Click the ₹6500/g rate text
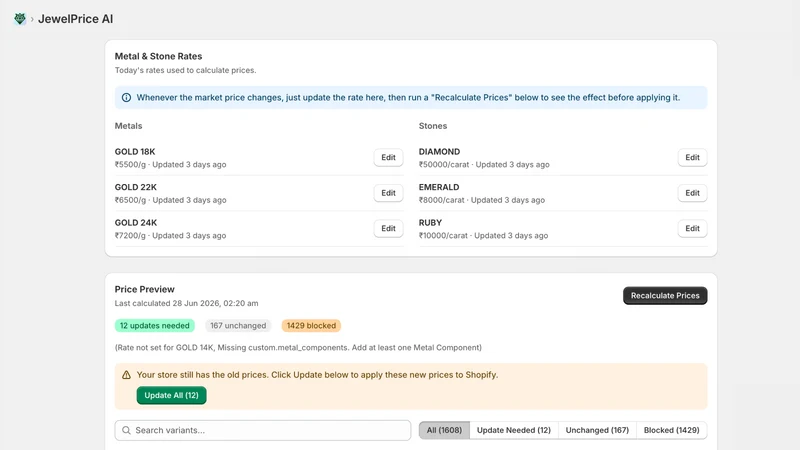The height and width of the screenshot is (450, 800). pos(130,200)
